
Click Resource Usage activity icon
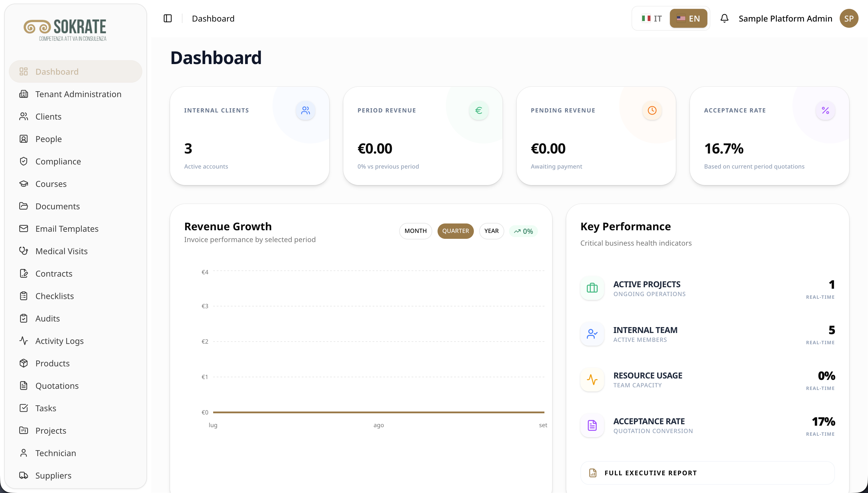[592, 380]
